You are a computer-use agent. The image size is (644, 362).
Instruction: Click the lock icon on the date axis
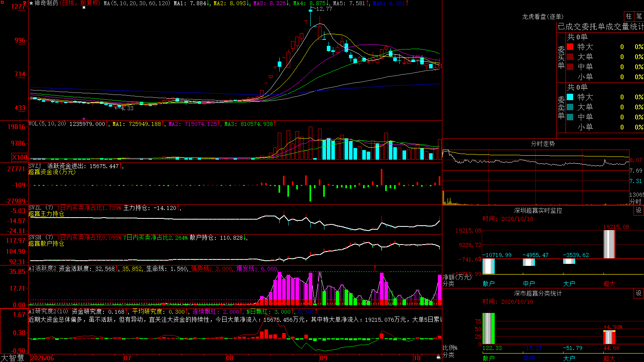[x=438, y=357]
